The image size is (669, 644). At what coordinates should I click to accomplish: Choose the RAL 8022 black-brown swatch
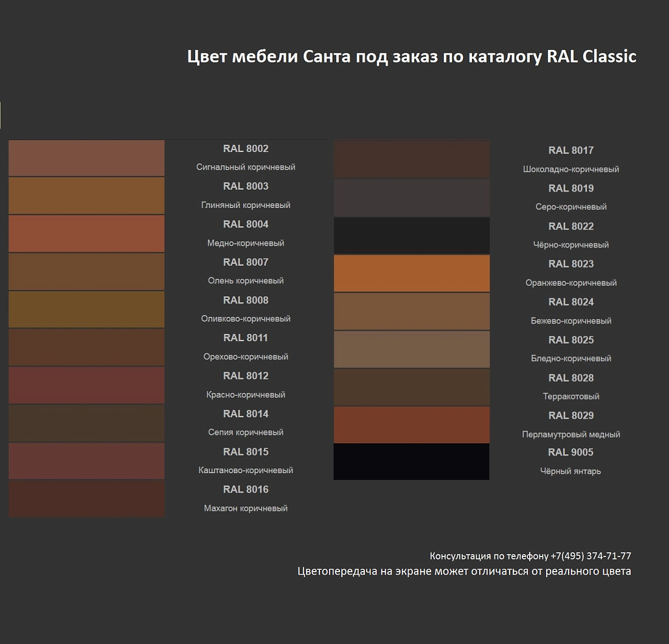(412, 235)
